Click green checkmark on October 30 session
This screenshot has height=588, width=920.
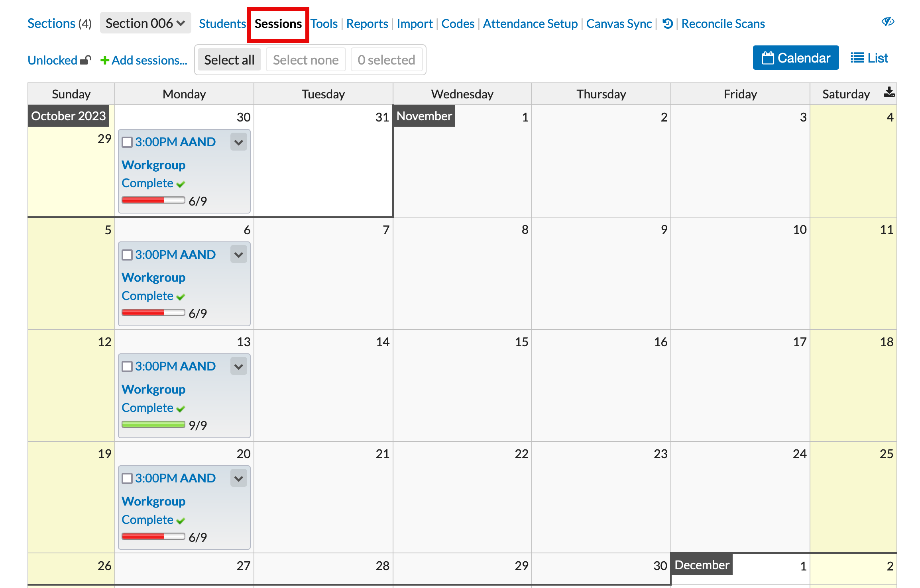pos(181,184)
